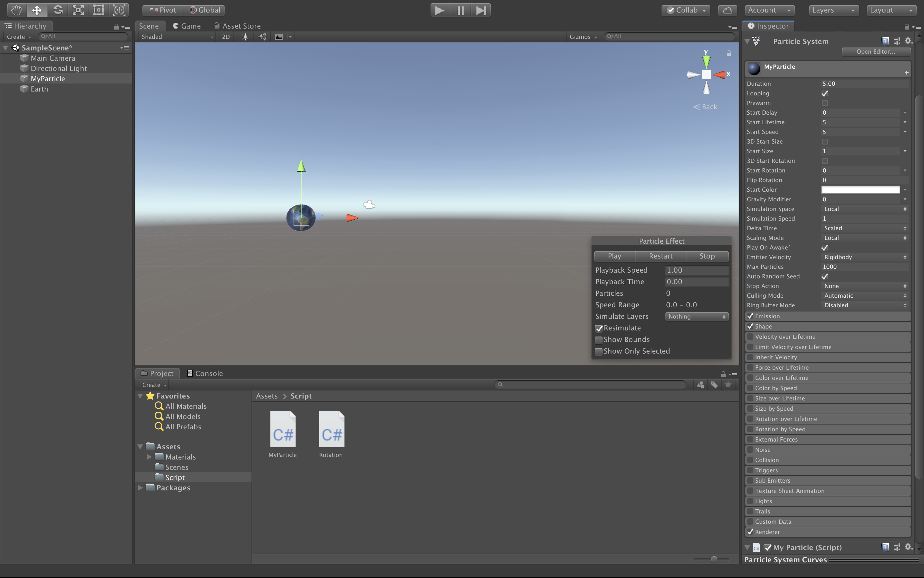
Task: Toggle Play On Awake checkbox
Action: point(825,248)
